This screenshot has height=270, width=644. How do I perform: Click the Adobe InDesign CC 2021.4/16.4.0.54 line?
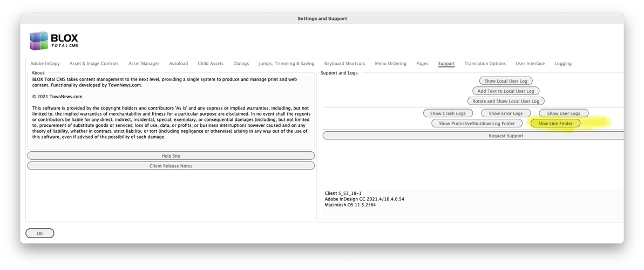click(364, 199)
